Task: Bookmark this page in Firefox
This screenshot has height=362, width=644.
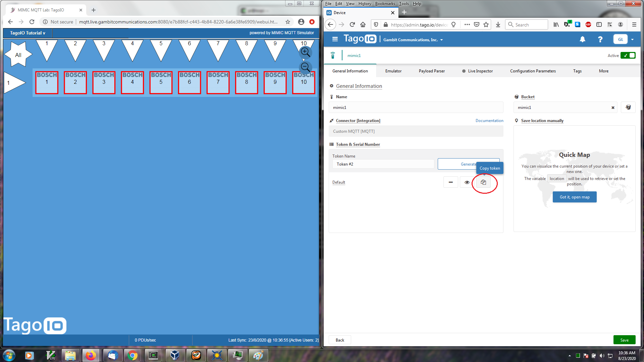Action: pos(486,24)
